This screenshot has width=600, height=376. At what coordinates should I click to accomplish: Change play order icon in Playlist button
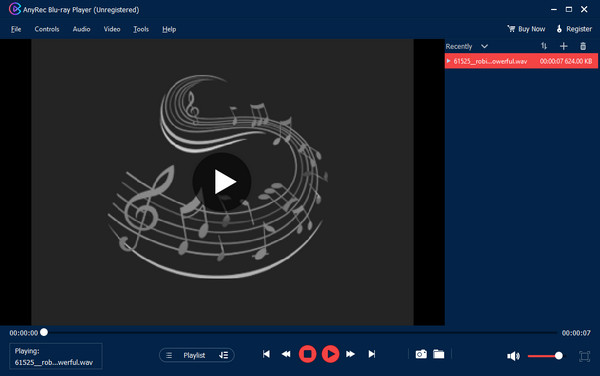tap(223, 355)
